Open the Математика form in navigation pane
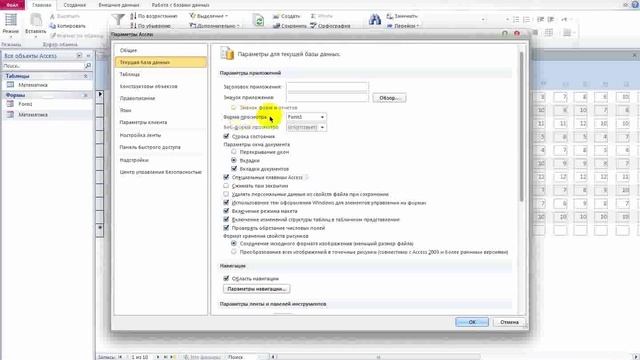Viewport: 640px width, 360px height. point(33,115)
